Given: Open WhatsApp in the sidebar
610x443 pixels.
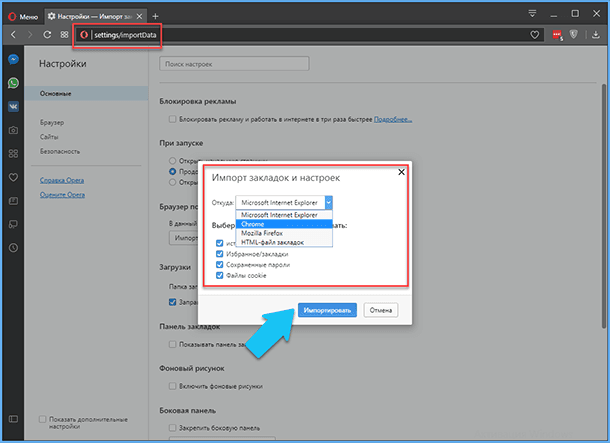Looking at the screenshot, I should click(x=13, y=83).
